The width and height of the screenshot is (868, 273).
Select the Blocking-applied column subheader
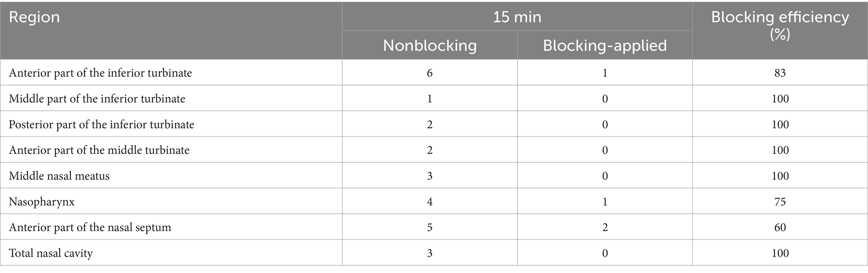click(x=605, y=46)
